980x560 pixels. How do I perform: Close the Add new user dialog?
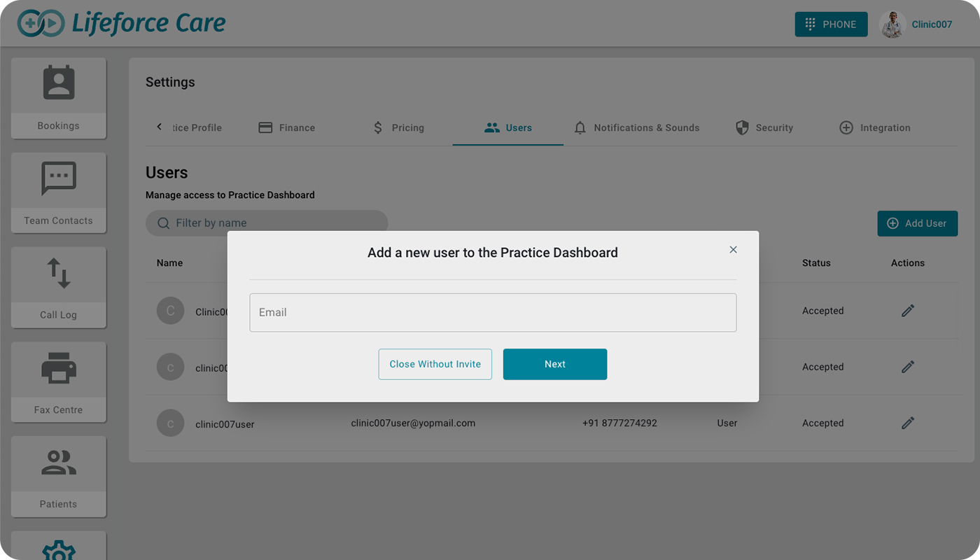[733, 250]
